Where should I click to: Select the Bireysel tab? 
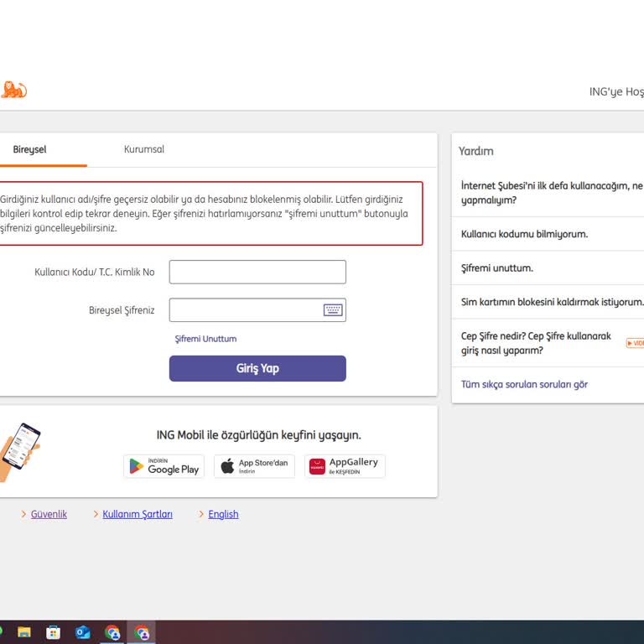click(29, 149)
